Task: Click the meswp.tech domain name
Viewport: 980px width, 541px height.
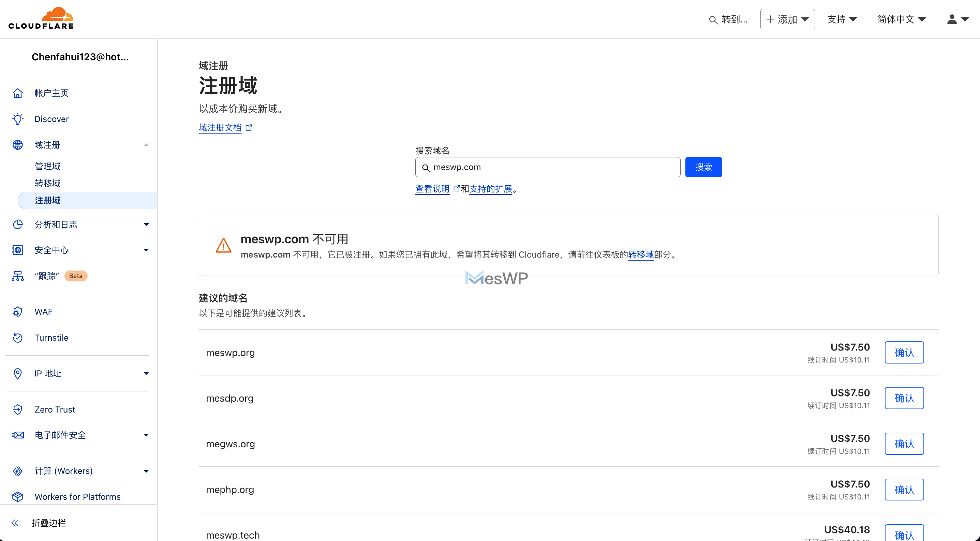Action: point(233,535)
